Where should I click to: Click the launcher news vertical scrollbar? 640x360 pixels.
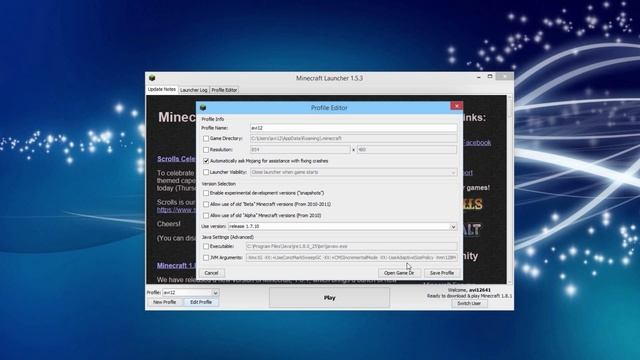(x=509, y=189)
